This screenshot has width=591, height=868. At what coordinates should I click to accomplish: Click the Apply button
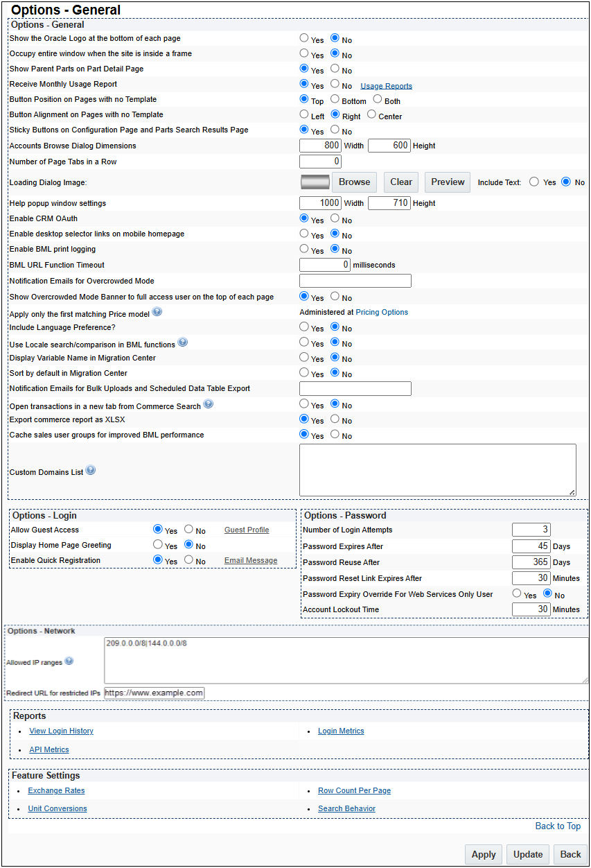pos(483,854)
